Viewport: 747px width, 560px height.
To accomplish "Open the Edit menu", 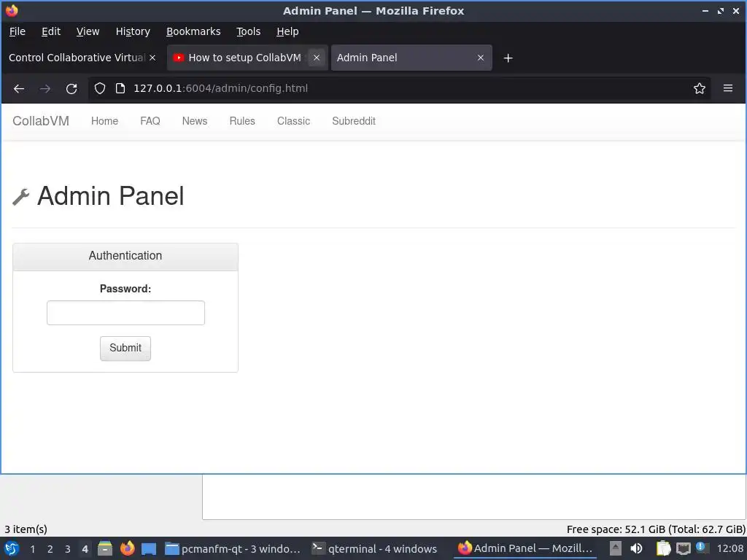I will [51, 31].
